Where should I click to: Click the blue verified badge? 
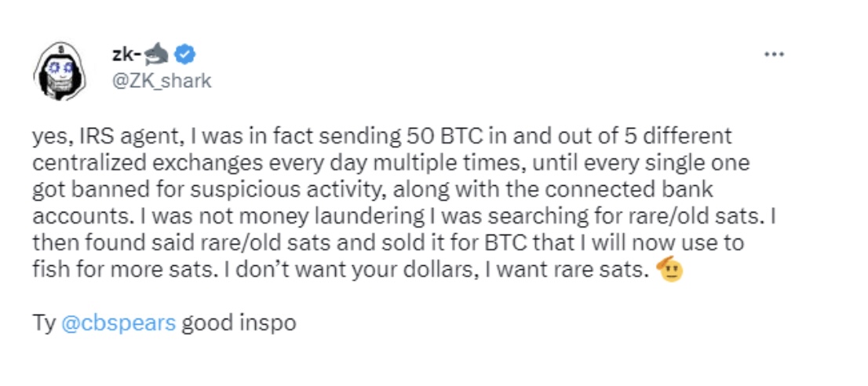[x=186, y=54]
